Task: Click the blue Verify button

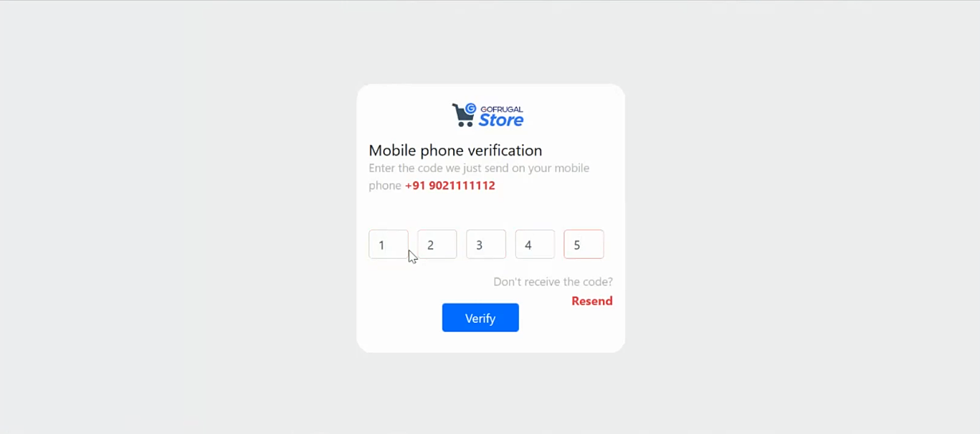Action: point(480,318)
